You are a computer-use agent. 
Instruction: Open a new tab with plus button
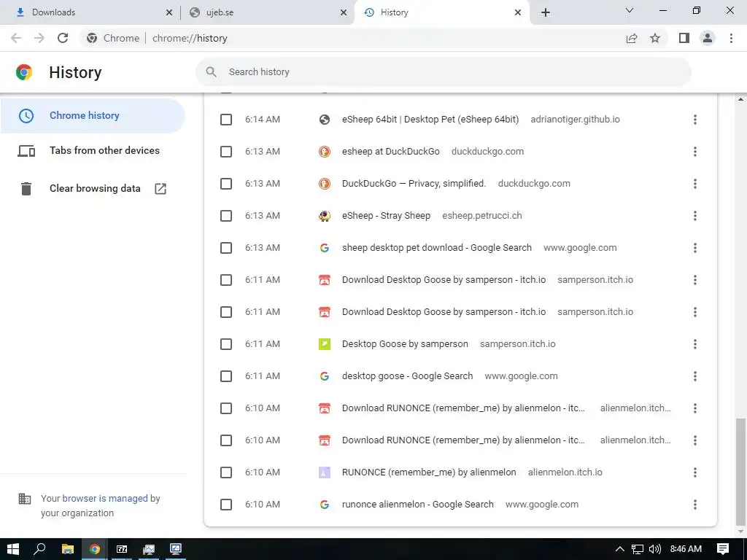[546, 12]
